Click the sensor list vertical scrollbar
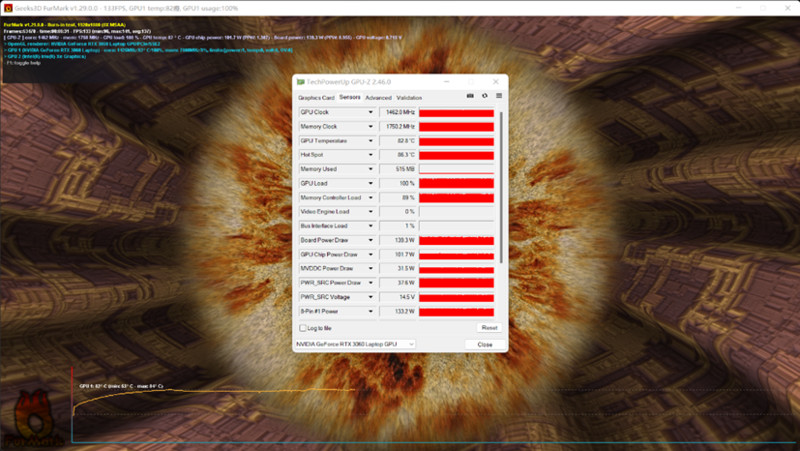This screenshot has height=451, width=800. pos(501,187)
